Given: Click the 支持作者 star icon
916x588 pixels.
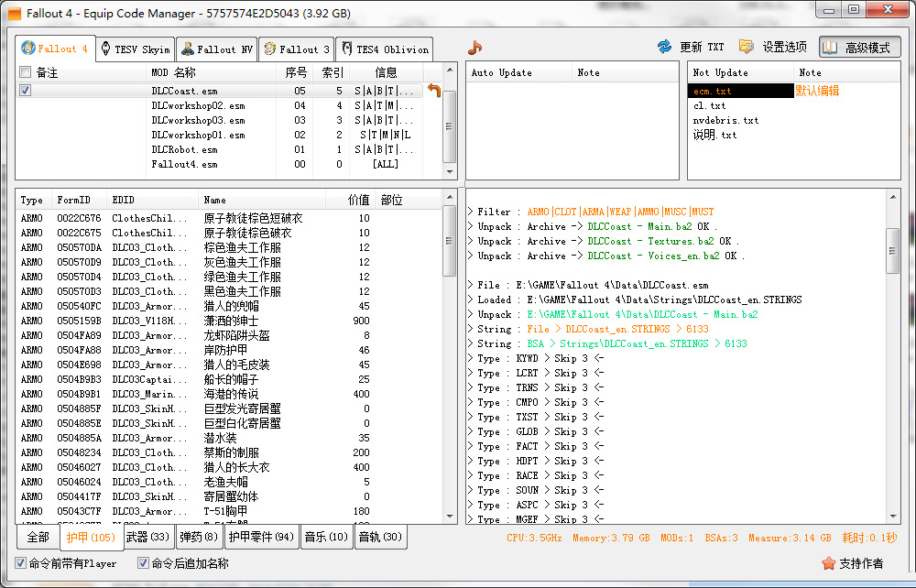Looking at the screenshot, I should (x=828, y=563).
